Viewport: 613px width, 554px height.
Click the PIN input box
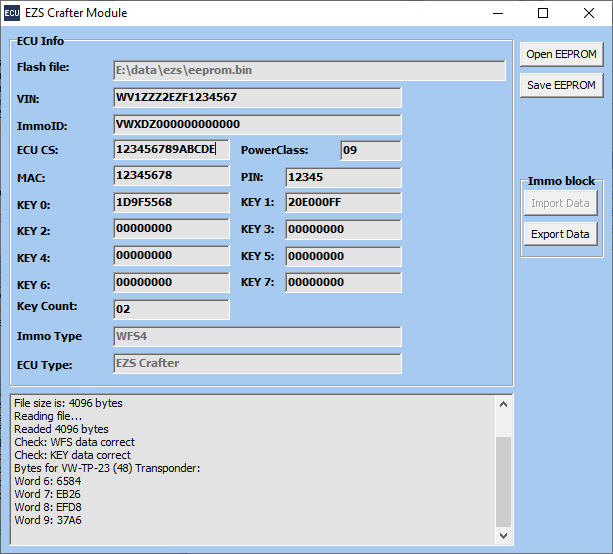click(x=343, y=178)
